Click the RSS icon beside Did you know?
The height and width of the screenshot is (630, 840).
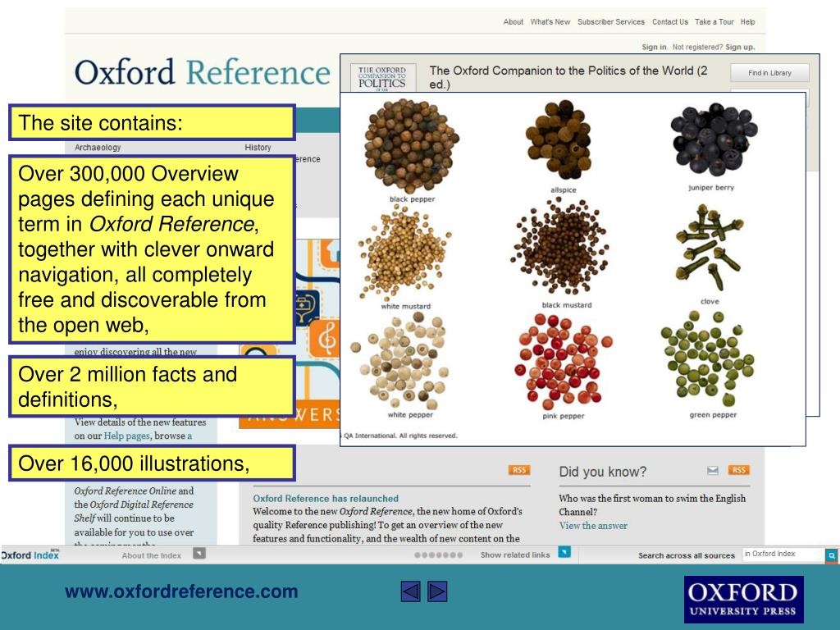click(x=739, y=470)
